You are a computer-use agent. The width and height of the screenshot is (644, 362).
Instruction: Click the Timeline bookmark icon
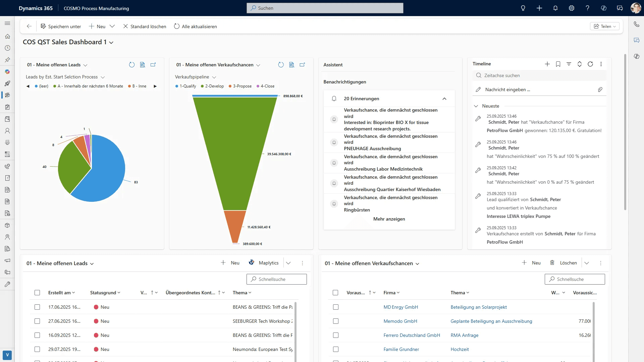point(558,64)
